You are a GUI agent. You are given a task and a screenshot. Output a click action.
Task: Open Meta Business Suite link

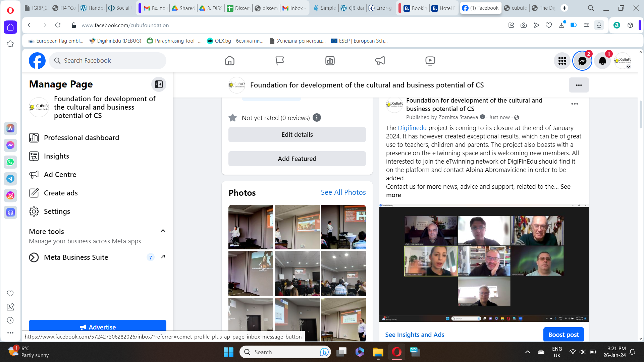pyautogui.click(x=97, y=257)
